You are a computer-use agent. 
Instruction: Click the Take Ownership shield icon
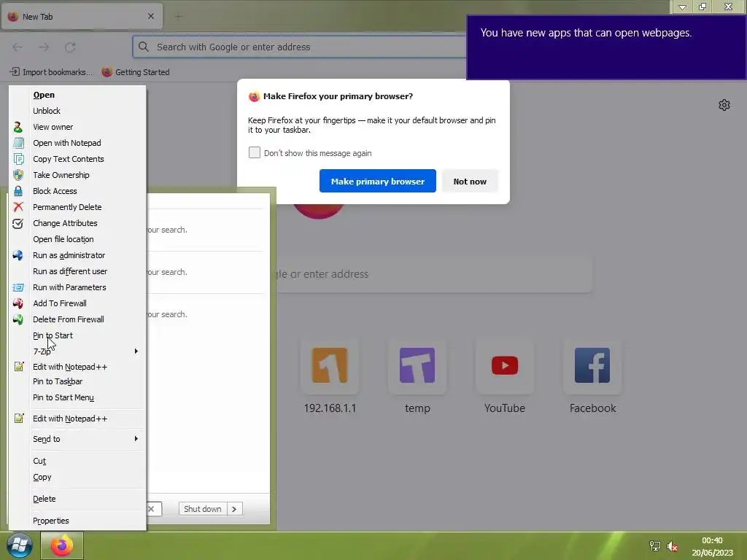point(18,175)
